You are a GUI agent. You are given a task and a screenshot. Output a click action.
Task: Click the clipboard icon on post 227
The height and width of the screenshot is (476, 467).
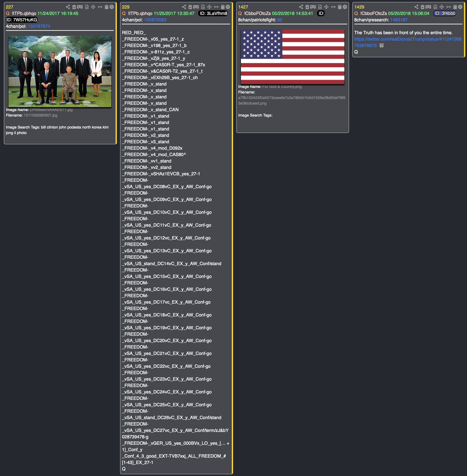[x=106, y=7]
